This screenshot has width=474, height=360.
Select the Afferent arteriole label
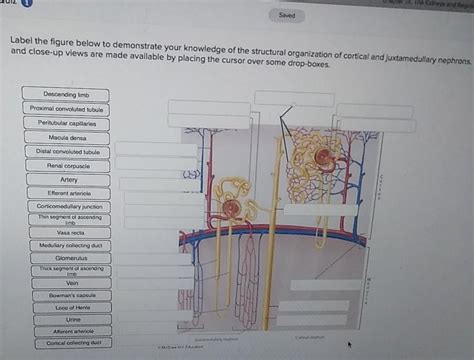pyautogui.click(x=73, y=331)
